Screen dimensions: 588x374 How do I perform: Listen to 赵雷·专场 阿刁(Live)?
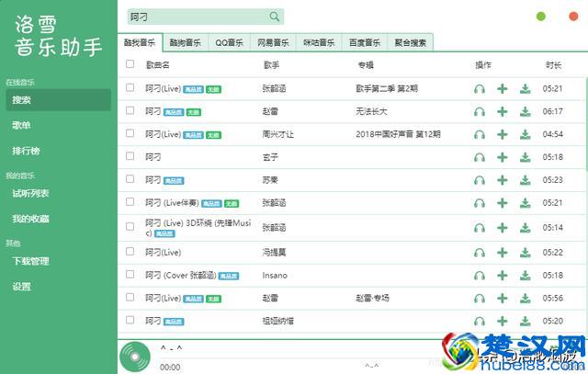pos(480,299)
